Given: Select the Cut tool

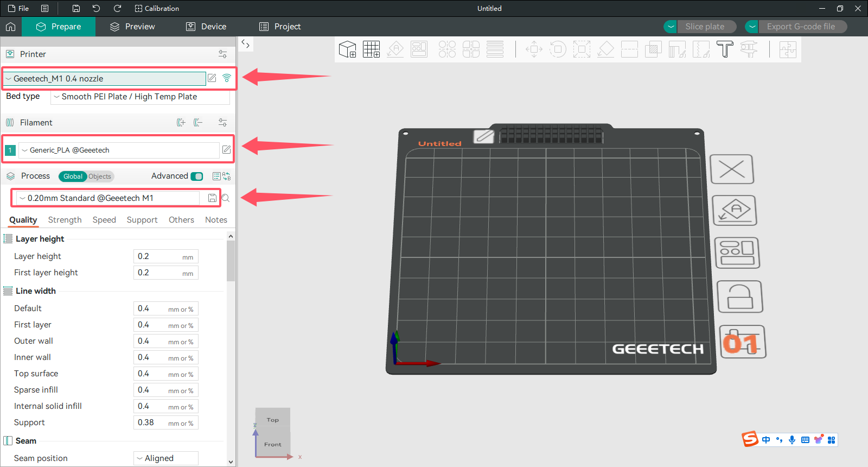Looking at the screenshot, I should coord(629,49).
